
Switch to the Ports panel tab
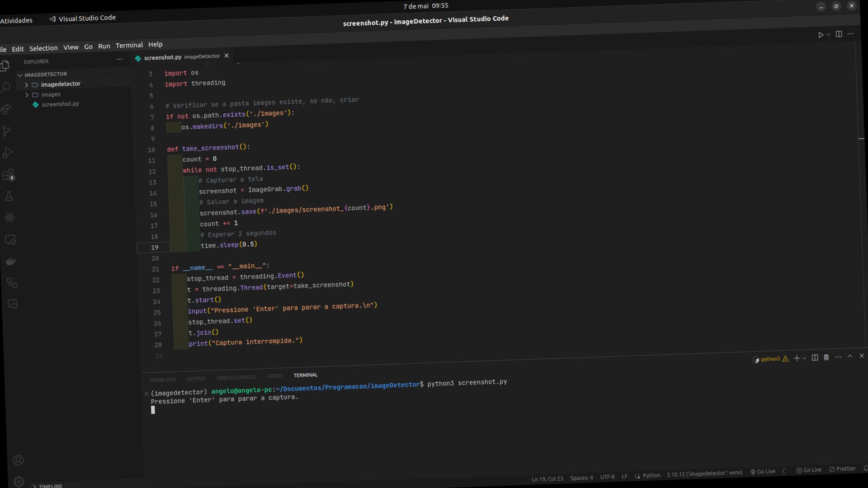[x=275, y=376]
